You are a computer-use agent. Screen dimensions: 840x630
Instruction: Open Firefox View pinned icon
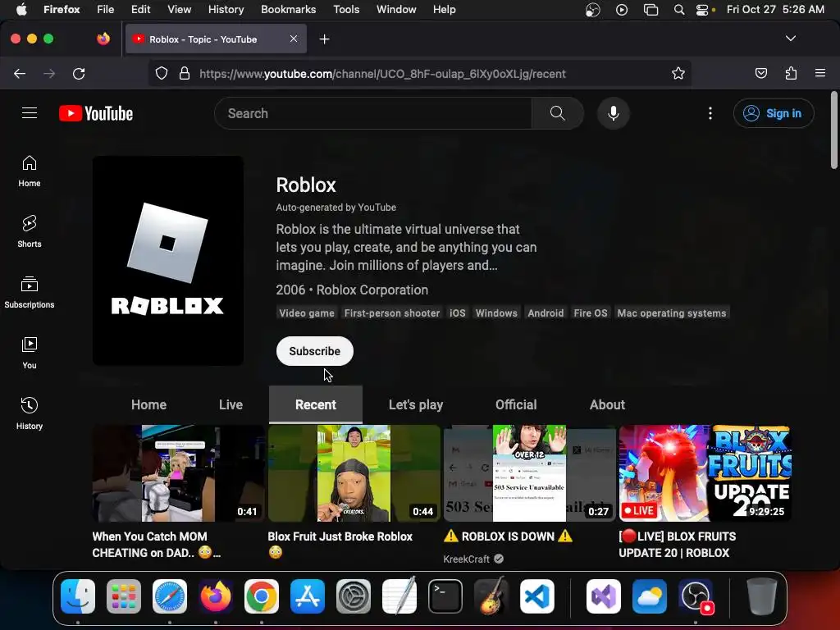103,39
